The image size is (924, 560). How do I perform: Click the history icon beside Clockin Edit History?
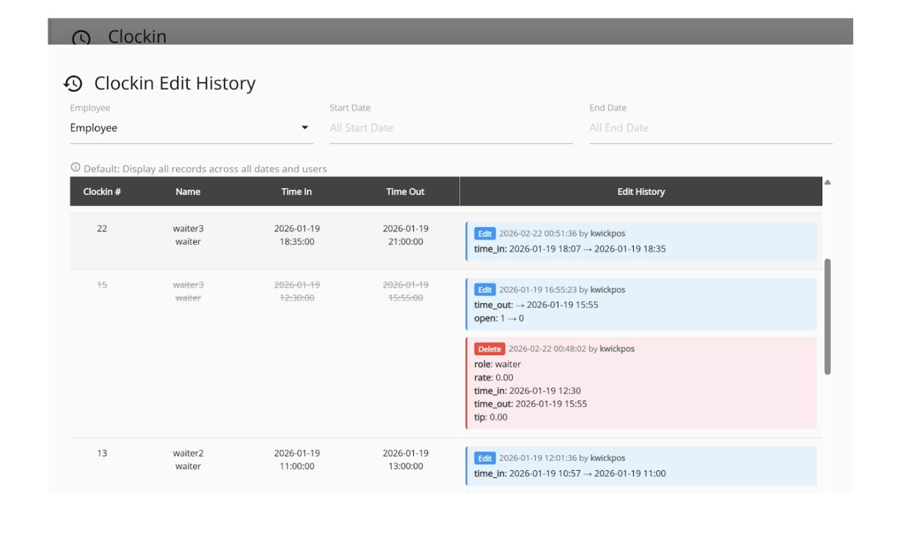[x=73, y=84]
